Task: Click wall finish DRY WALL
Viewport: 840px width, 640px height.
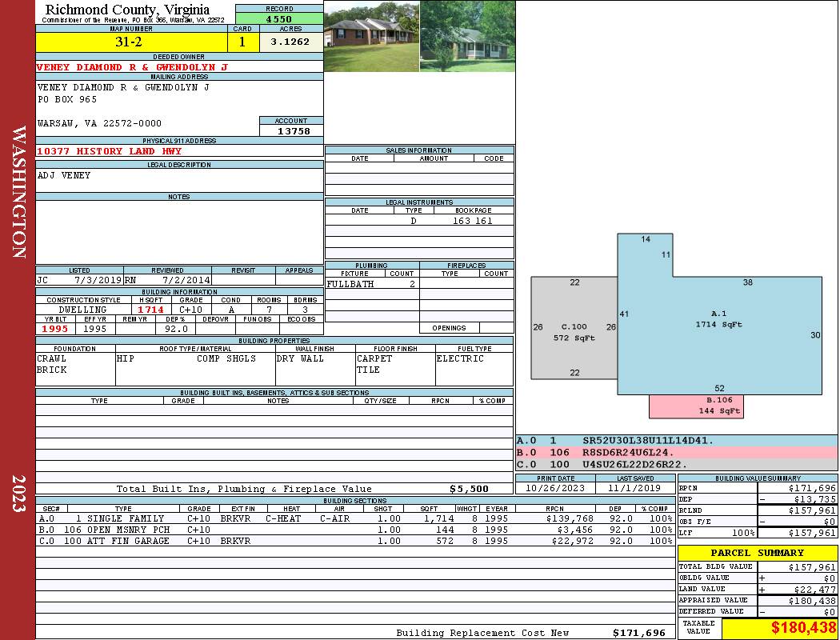Action: pos(300,359)
